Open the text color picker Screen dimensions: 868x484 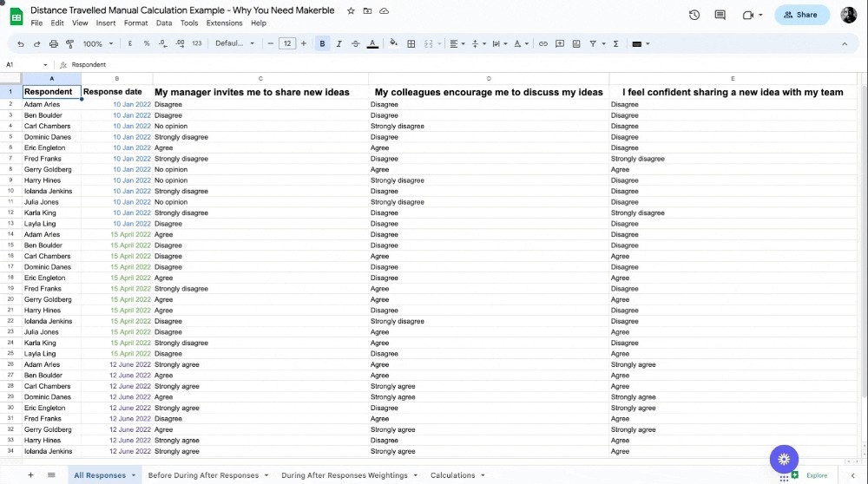(372, 43)
